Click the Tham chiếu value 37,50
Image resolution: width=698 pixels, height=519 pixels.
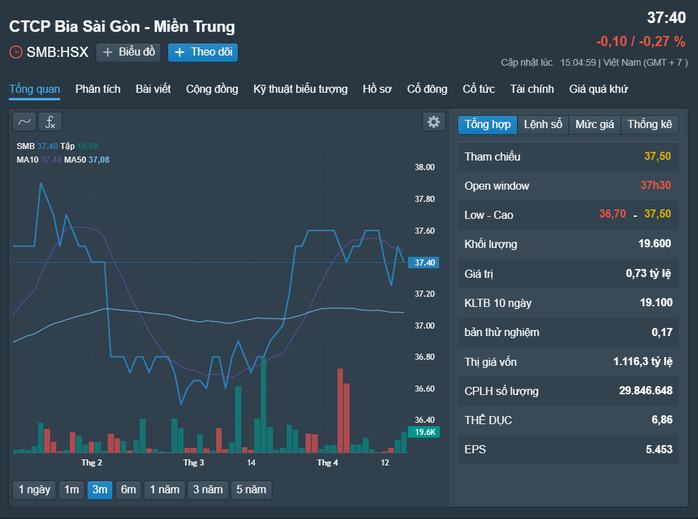click(x=657, y=156)
